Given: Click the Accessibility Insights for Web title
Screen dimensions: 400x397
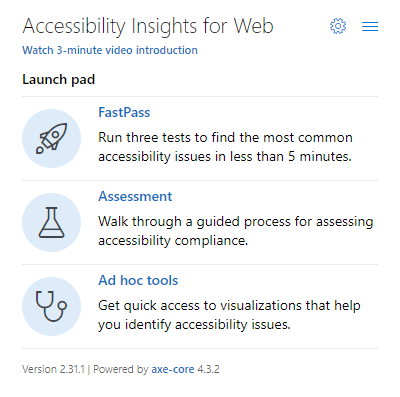Looking at the screenshot, I should click(x=148, y=26).
